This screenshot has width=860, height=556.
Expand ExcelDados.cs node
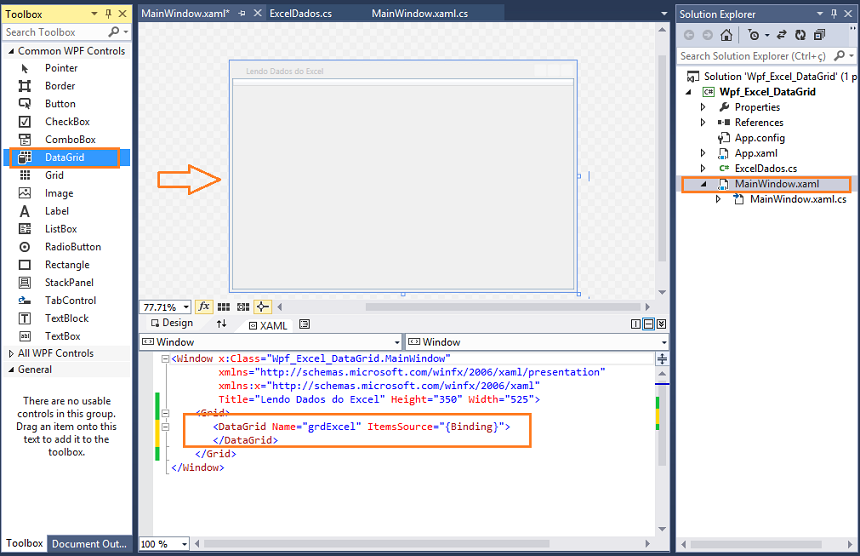[703, 169]
